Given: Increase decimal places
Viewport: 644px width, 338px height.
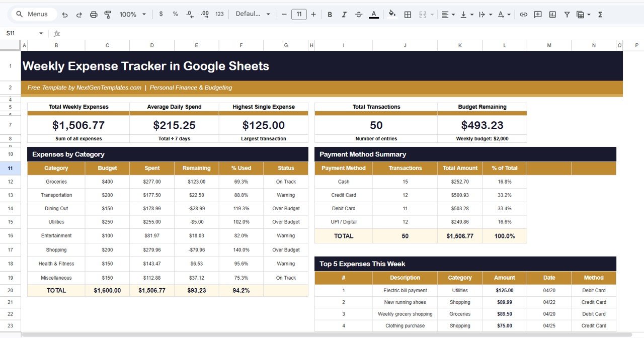Looking at the screenshot, I should [x=205, y=15].
